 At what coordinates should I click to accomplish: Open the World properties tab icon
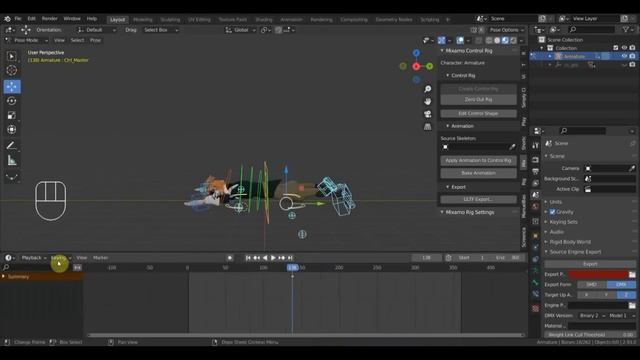(536, 207)
